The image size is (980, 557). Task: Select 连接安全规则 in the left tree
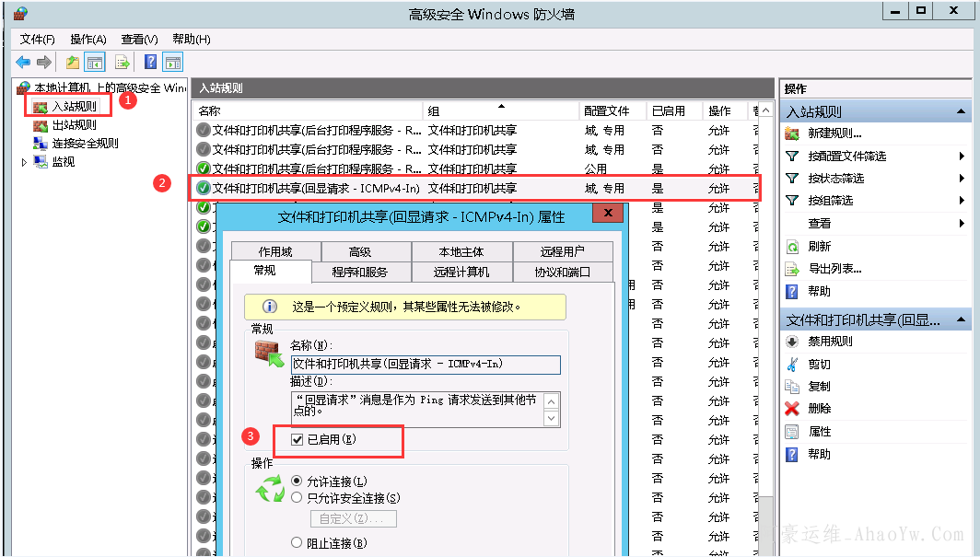tap(85, 143)
